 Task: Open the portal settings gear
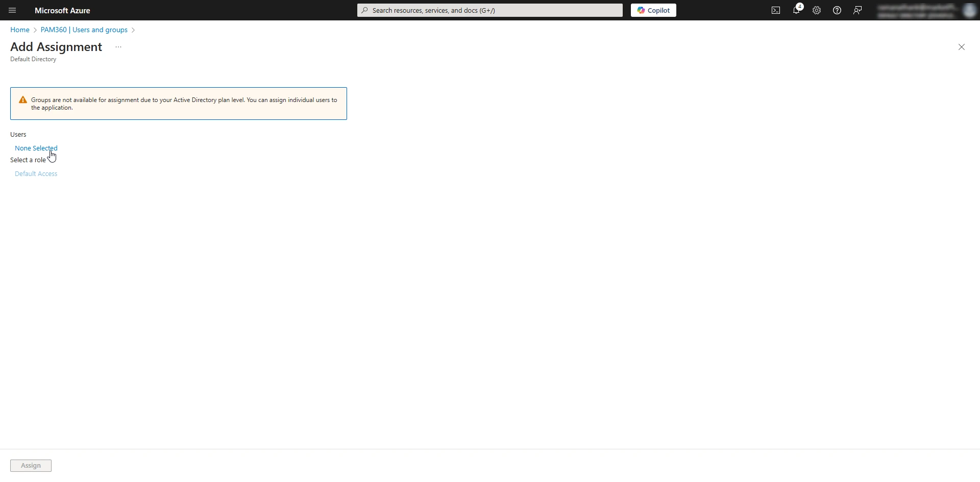pyautogui.click(x=816, y=10)
